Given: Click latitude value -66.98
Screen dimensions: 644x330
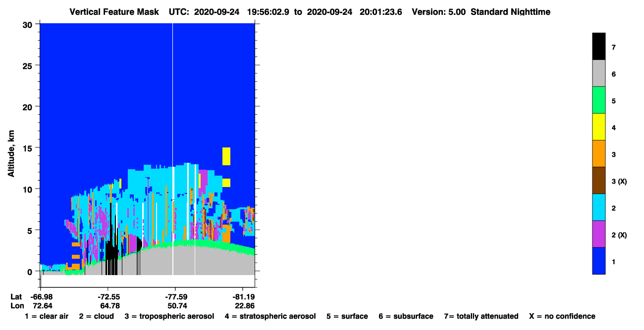Looking at the screenshot, I should pyautogui.click(x=42, y=297).
